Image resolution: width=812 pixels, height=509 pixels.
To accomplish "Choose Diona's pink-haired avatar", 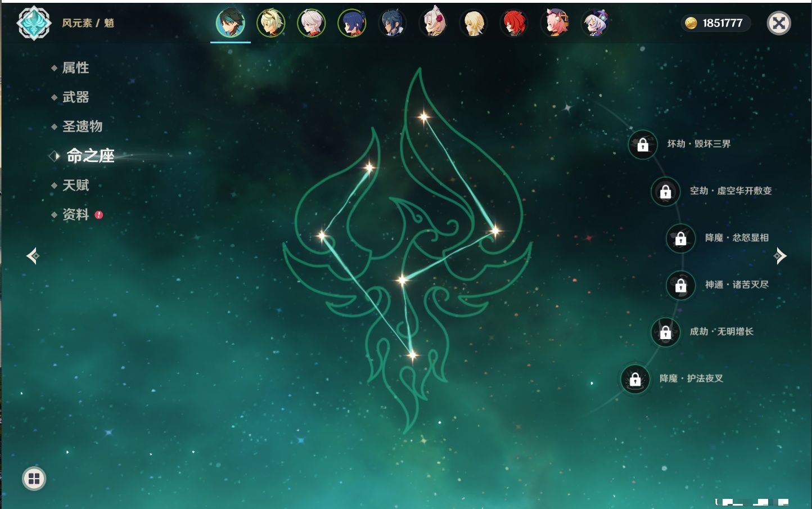I will (554, 24).
